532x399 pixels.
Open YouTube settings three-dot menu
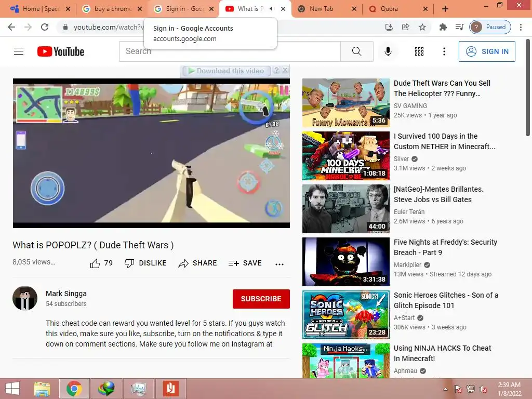point(444,51)
